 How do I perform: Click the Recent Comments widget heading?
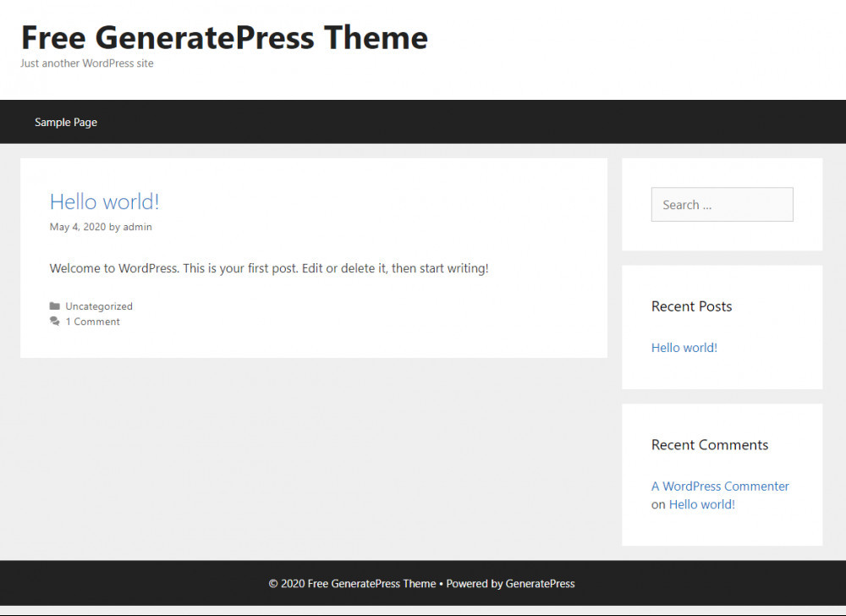pos(710,445)
